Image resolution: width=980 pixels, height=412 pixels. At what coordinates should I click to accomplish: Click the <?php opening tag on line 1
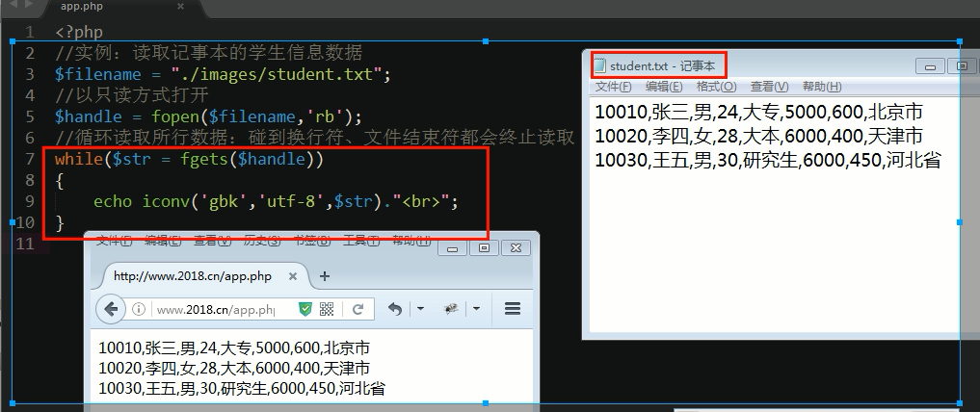tap(79, 33)
